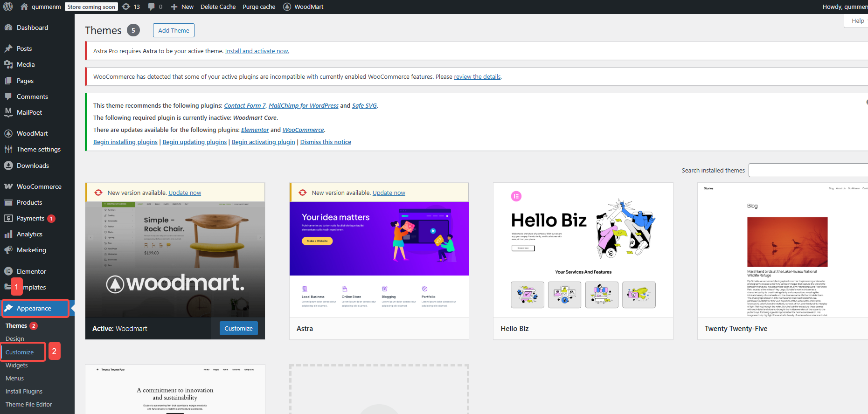The width and height of the screenshot is (868, 414).
Task: Open the WoodMart icon in top admin bar
Action: tap(287, 7)
